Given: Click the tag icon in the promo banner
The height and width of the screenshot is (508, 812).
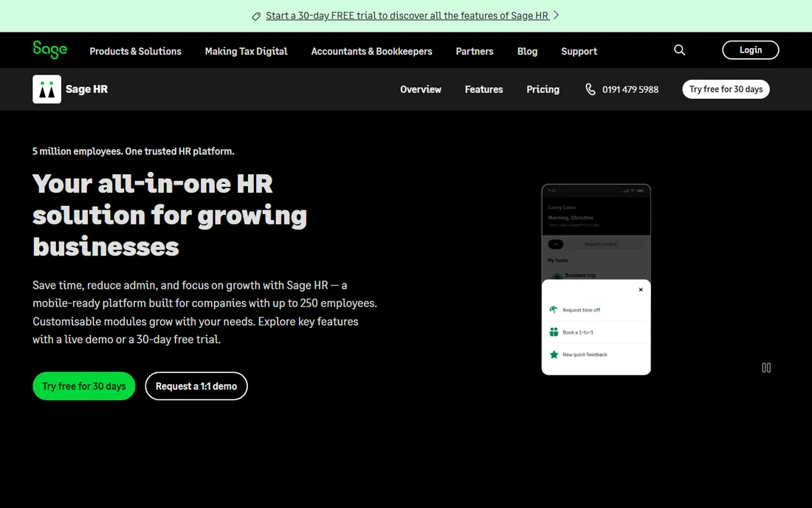Looking at the screenshot, I should 256,16.
